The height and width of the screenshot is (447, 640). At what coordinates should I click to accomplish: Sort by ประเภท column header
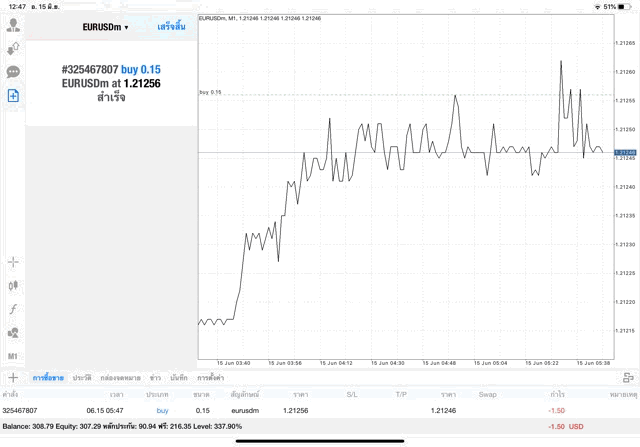pyautogui.click(x=157, y=395)
